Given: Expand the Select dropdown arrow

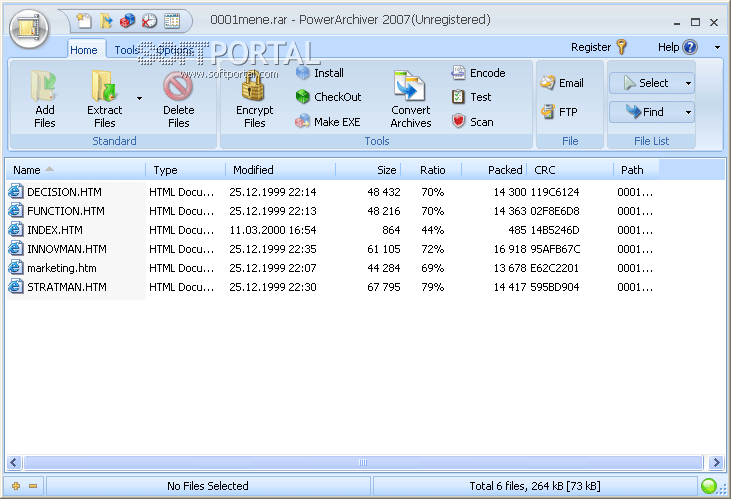Looking at the screenshot, I should click(688, 83).
